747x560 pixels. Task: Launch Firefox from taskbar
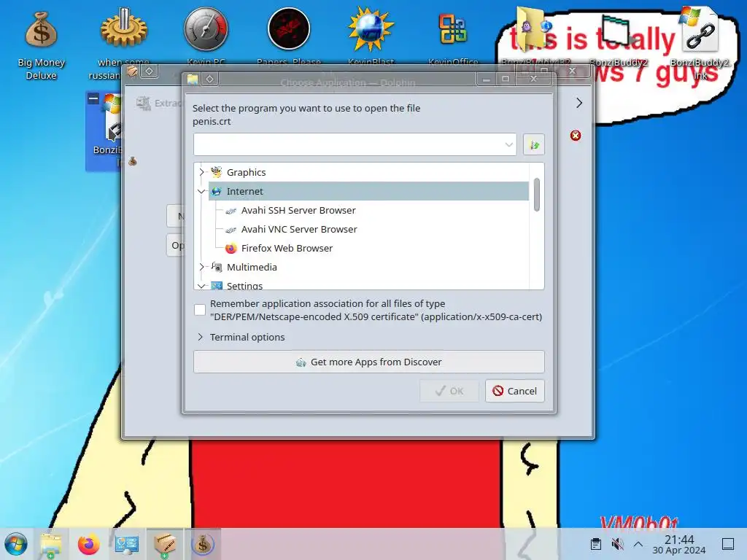tap(88, 544)
